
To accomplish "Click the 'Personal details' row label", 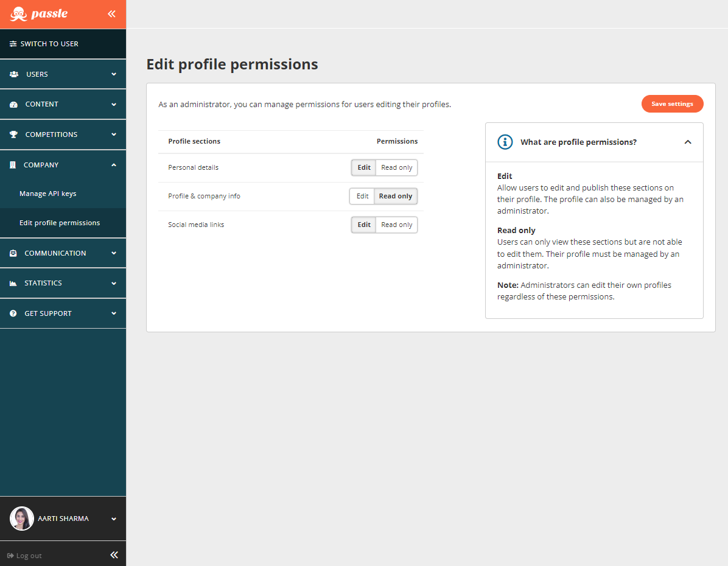I will click(x=193, y=167).
